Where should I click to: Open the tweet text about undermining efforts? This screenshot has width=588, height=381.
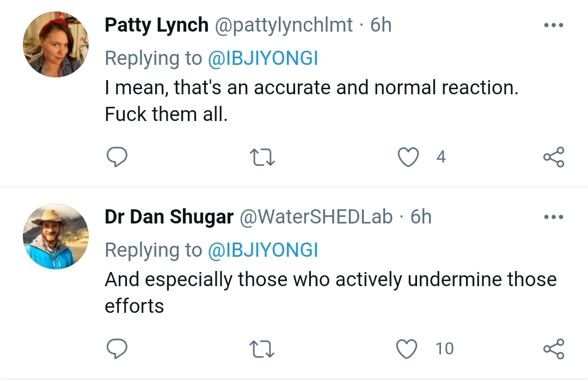(330, 292)
